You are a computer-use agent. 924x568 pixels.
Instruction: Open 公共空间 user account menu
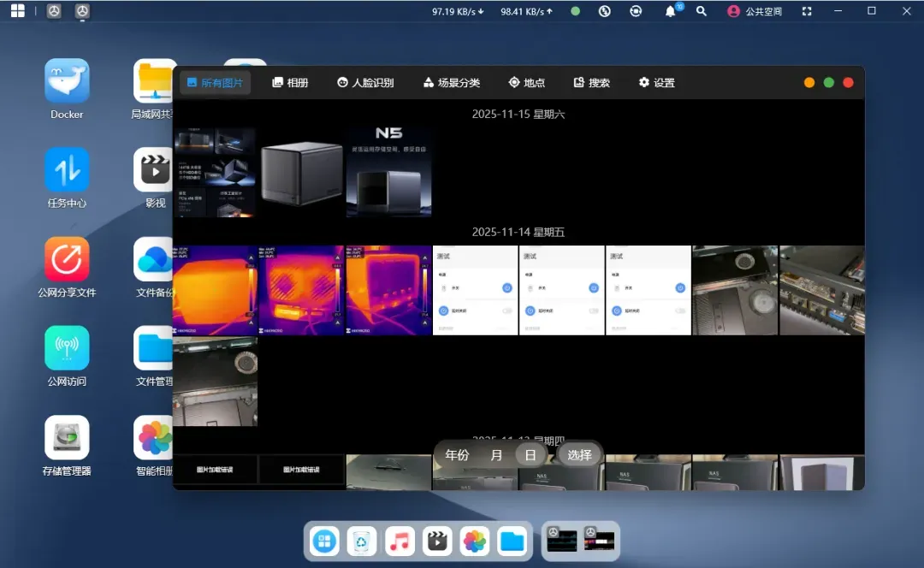(x=755, y=11)
